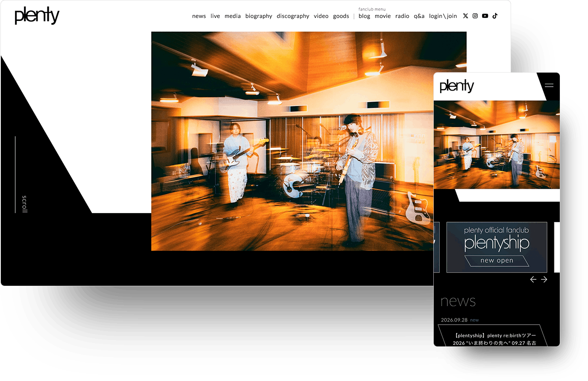Click the vertical scroll indicator text

pos(24,204)
